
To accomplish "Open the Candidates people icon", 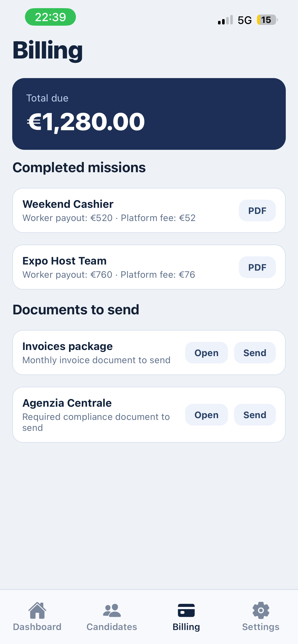I will 112,610.
